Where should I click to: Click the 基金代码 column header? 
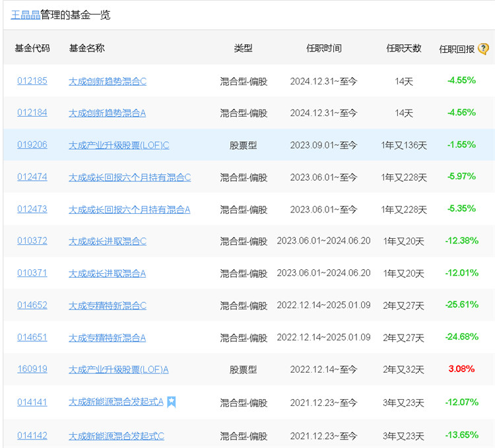(x=32, y=48)
